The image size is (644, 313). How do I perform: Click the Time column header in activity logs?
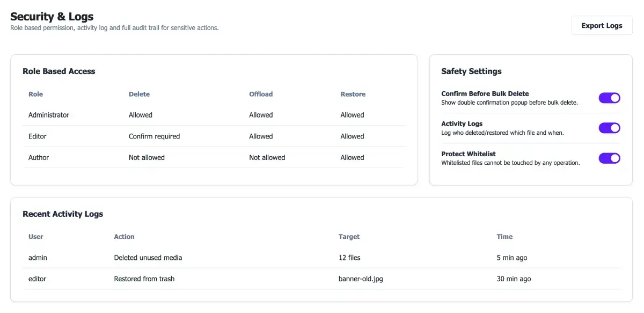504,236
